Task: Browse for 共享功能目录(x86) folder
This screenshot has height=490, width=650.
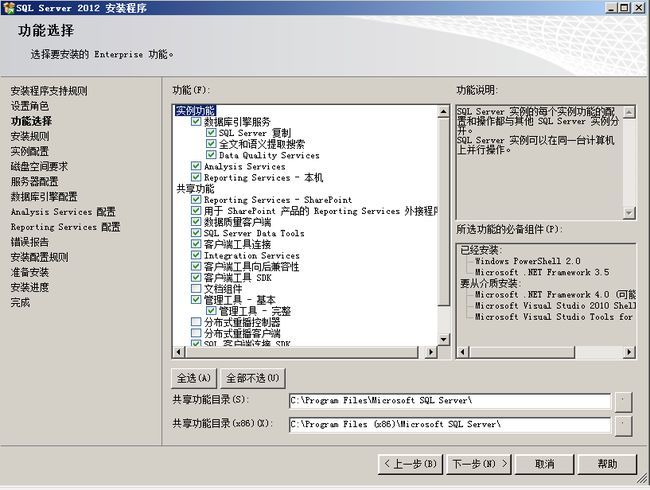Action: click(x=623, y=426)
